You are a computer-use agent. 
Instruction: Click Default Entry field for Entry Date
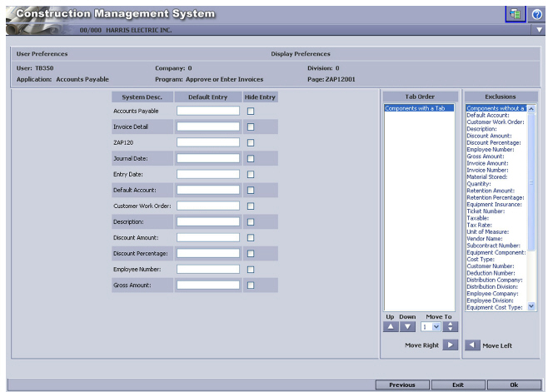(208, 174)
